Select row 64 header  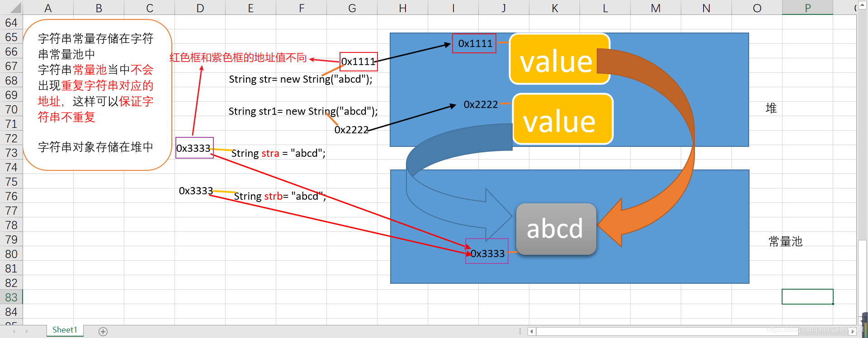tap(11, 23)
